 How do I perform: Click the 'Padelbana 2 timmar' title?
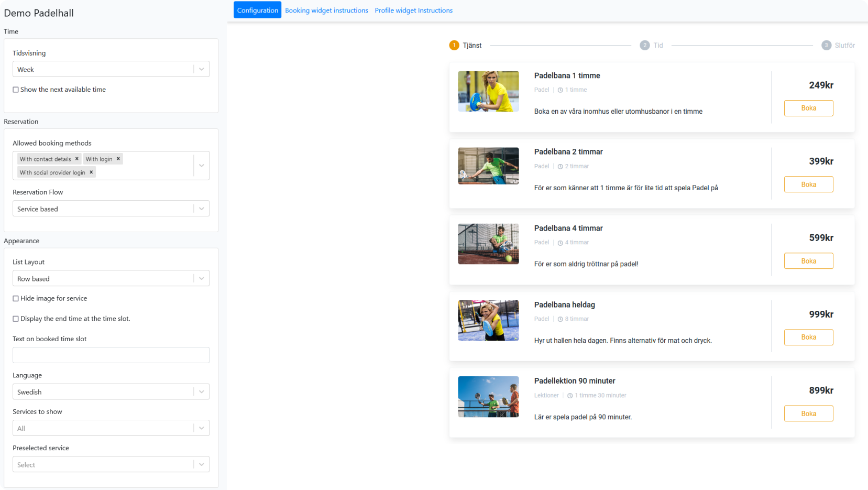[x=568, y=152]
